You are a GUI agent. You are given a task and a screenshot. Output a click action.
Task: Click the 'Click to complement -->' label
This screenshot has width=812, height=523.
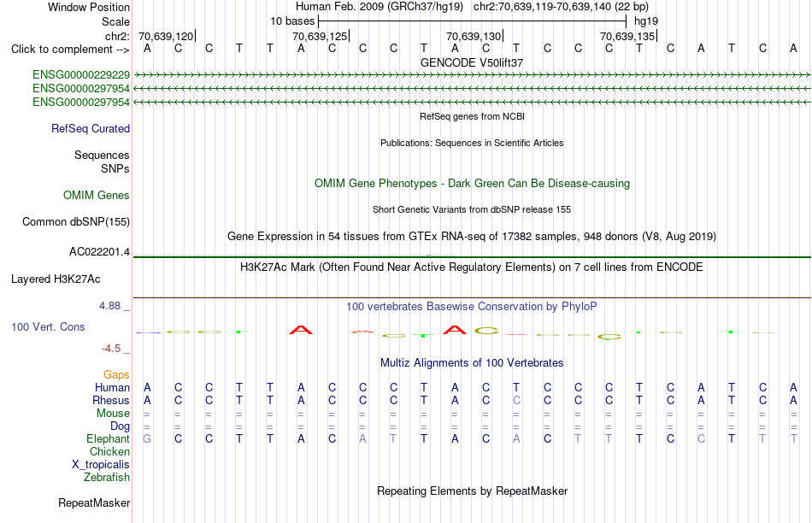point(70,50)
